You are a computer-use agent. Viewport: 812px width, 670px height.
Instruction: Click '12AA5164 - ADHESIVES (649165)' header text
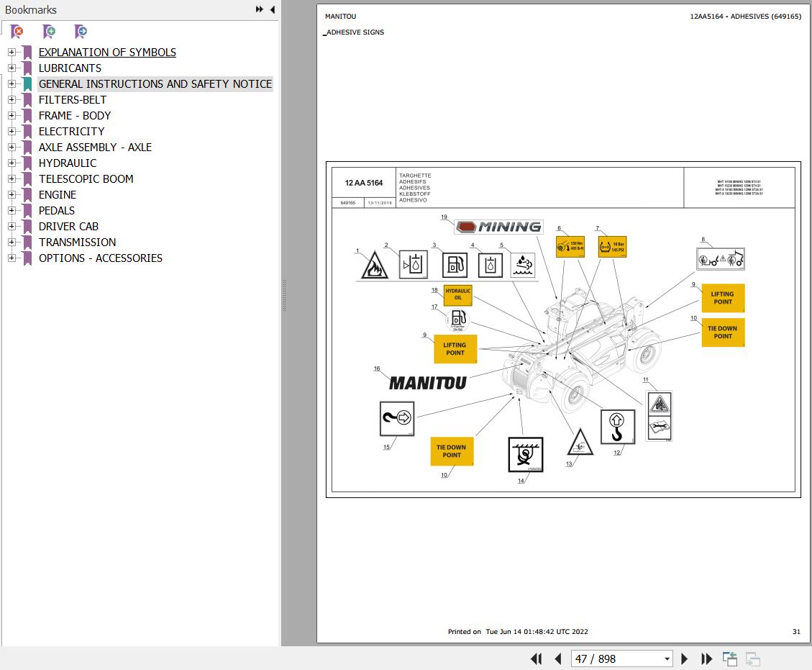tap(745, 16)
